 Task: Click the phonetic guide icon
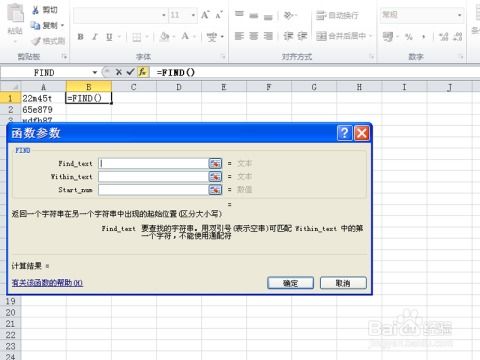point(212,37)
